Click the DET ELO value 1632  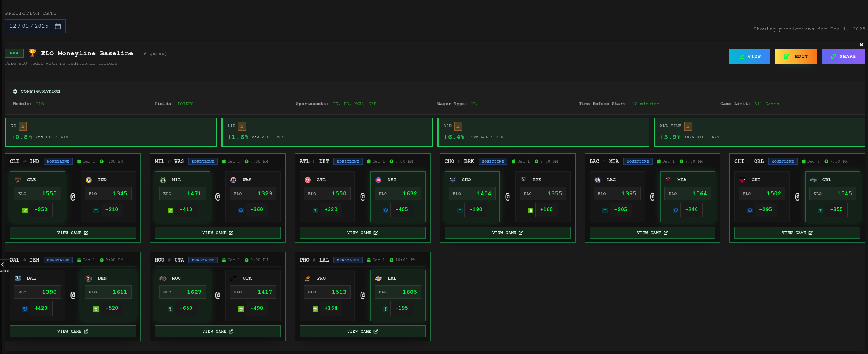[x=410, y=194]
